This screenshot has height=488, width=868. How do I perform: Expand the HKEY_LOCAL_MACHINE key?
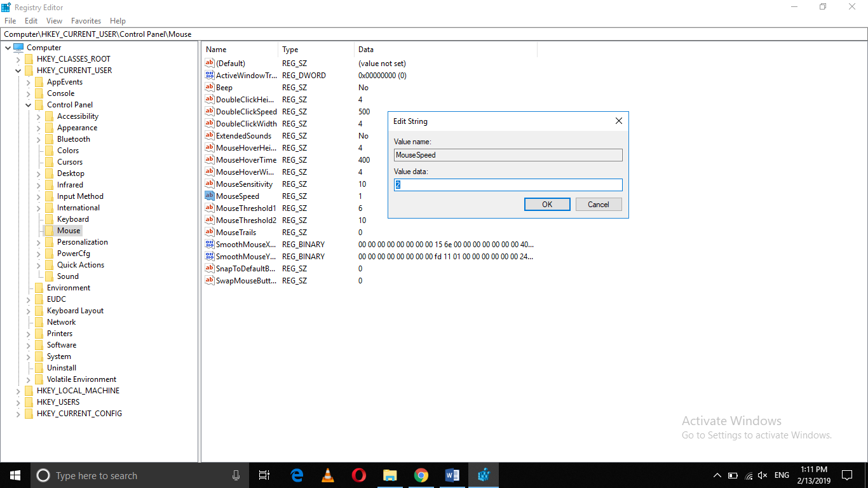tap(18, 390)
